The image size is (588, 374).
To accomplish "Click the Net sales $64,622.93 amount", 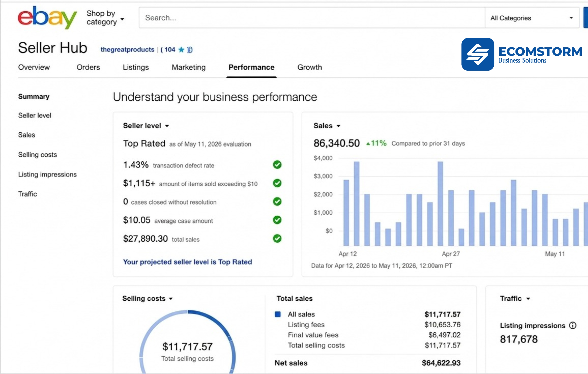I will [441, 363].
